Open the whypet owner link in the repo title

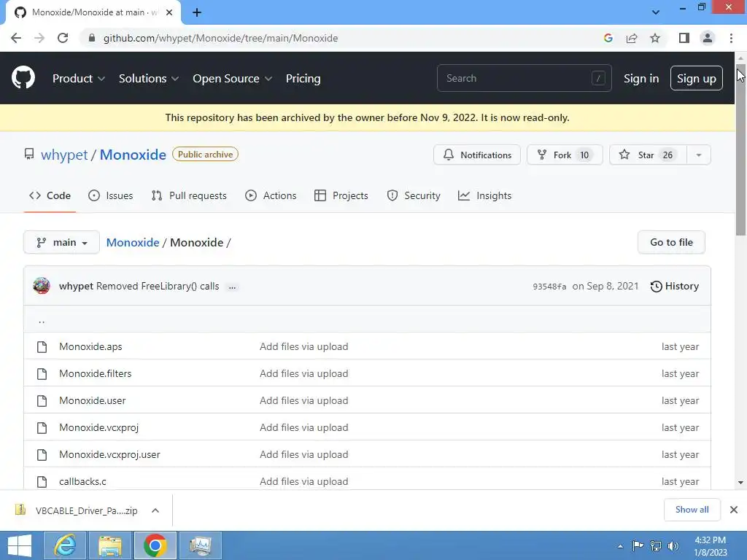coord(64,155)
